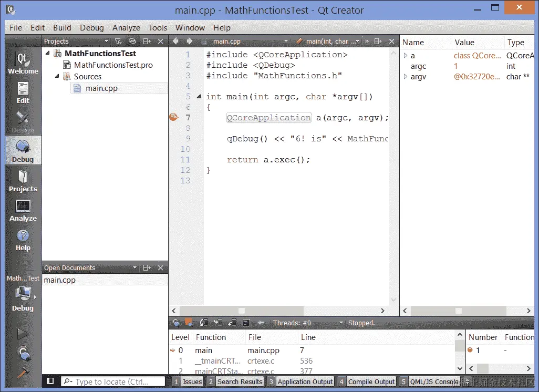Show Search Results pane
The image size is (539, 392).
tap(235, 381)
